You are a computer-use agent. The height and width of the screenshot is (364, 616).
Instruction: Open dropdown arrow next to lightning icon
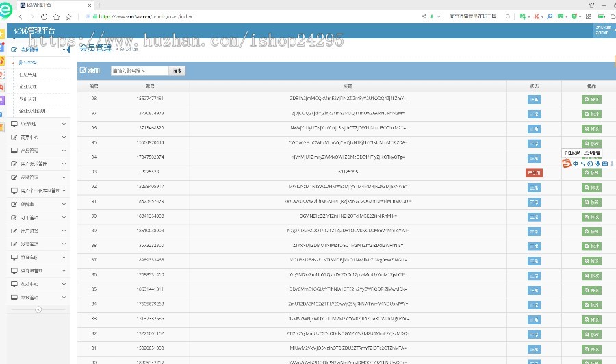tap(439, 16)
